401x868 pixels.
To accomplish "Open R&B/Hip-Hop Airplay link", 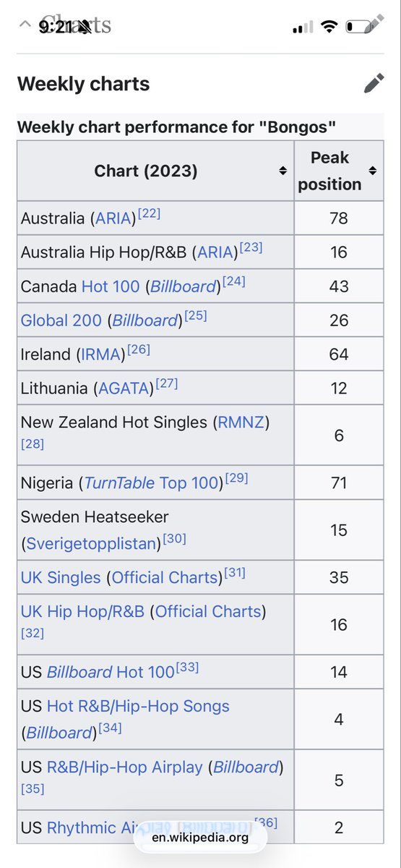I will pos(125,767).
